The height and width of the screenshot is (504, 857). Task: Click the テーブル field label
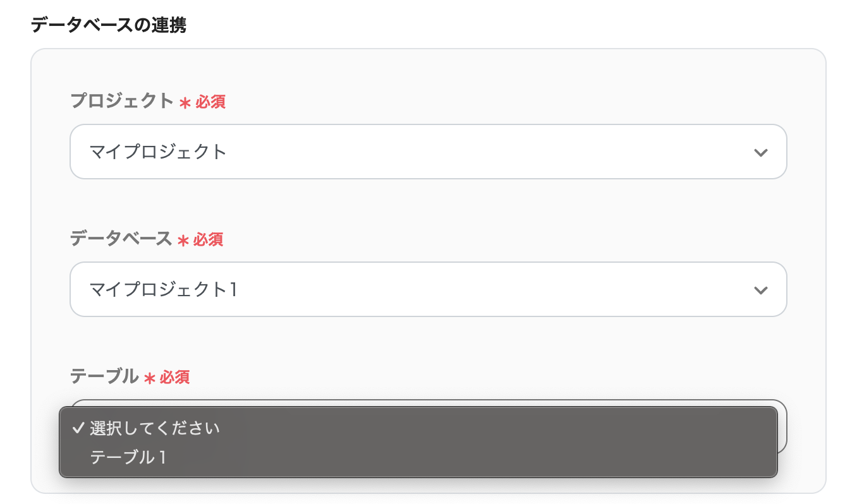tap(104, 376)
